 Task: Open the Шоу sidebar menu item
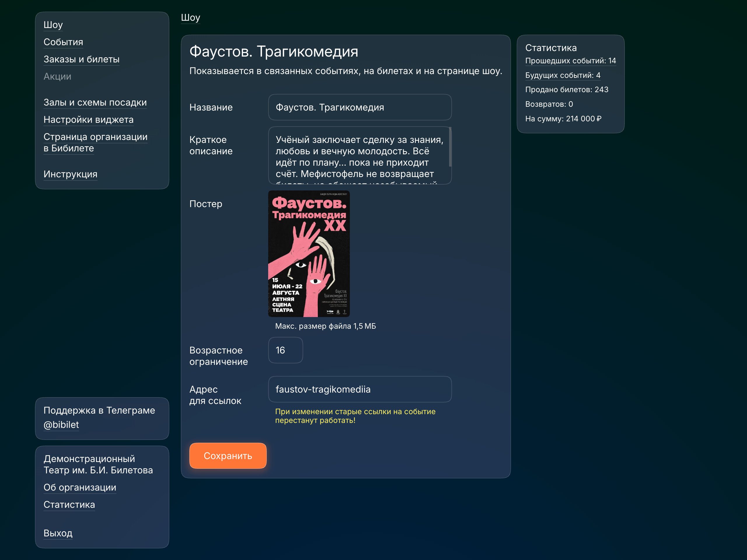point(53,25)
